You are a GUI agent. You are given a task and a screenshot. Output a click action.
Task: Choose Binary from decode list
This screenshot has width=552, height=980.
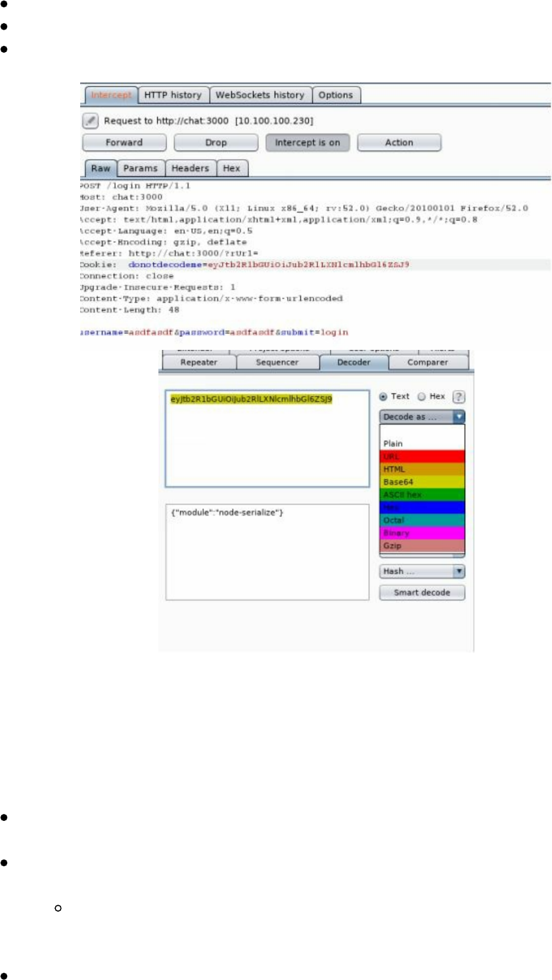422,533
